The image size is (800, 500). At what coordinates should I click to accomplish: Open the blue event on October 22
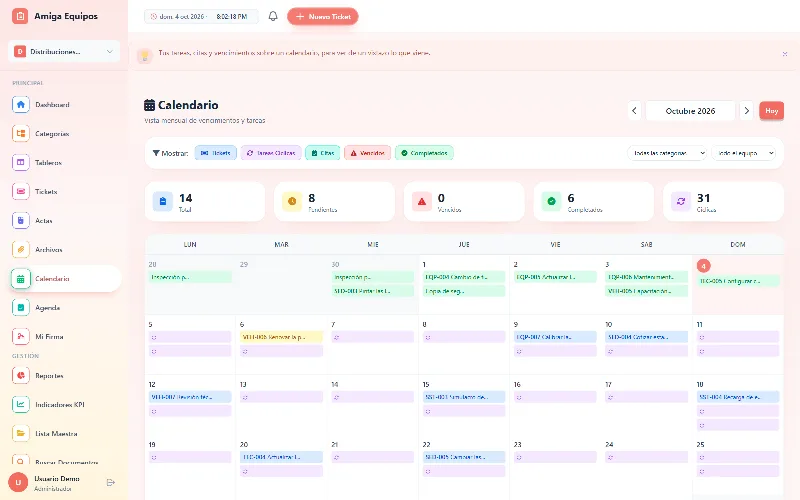pos(464,457)
